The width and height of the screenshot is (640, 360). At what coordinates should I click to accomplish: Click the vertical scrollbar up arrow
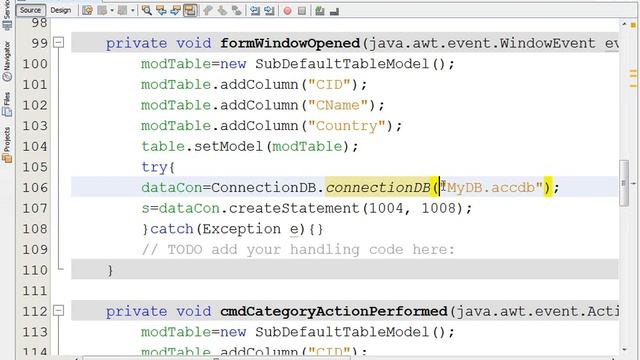[624, 24]
